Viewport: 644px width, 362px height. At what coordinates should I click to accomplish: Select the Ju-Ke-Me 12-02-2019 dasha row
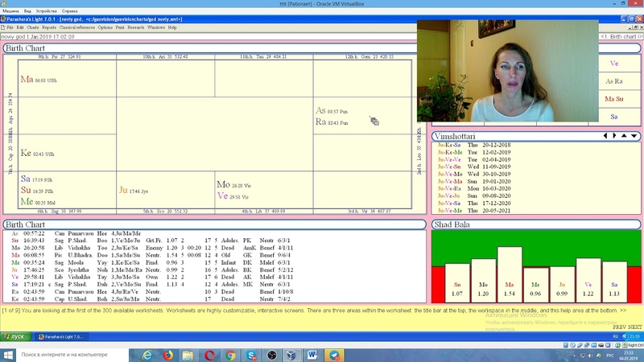coord(474,152)
